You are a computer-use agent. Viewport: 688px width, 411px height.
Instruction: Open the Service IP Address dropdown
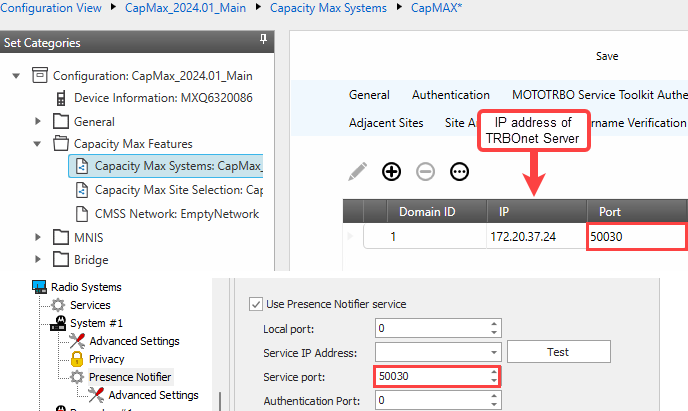(x=494, y=352)
